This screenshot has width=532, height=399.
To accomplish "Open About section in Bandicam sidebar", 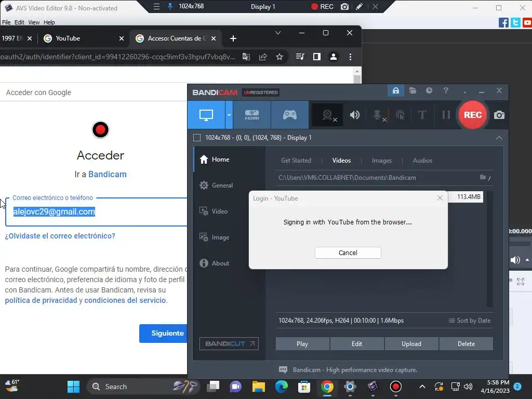I will [x=215, y=263].
